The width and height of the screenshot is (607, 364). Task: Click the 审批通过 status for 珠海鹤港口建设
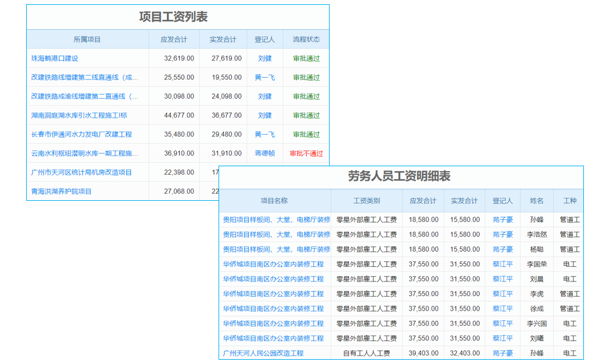(x=306, y=58)
